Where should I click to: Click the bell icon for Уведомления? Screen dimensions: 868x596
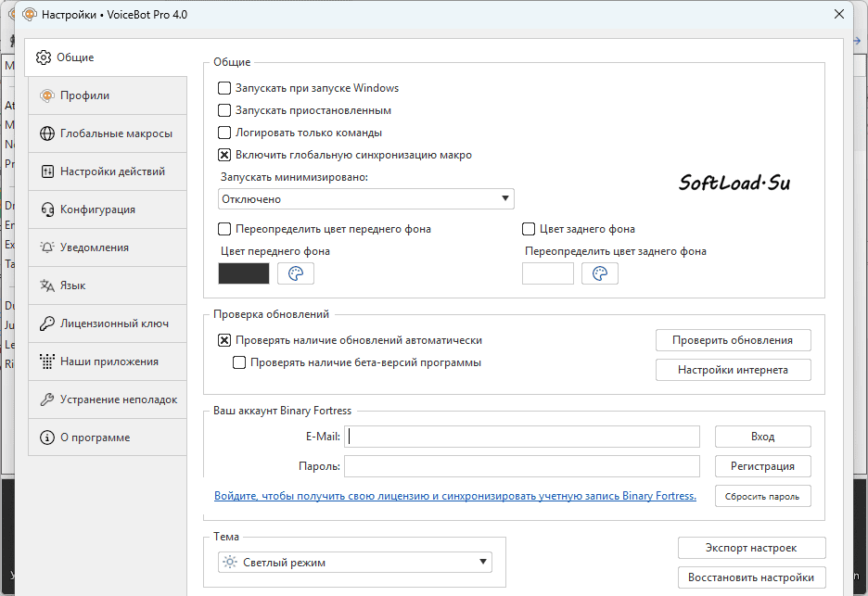pos(47,247)
